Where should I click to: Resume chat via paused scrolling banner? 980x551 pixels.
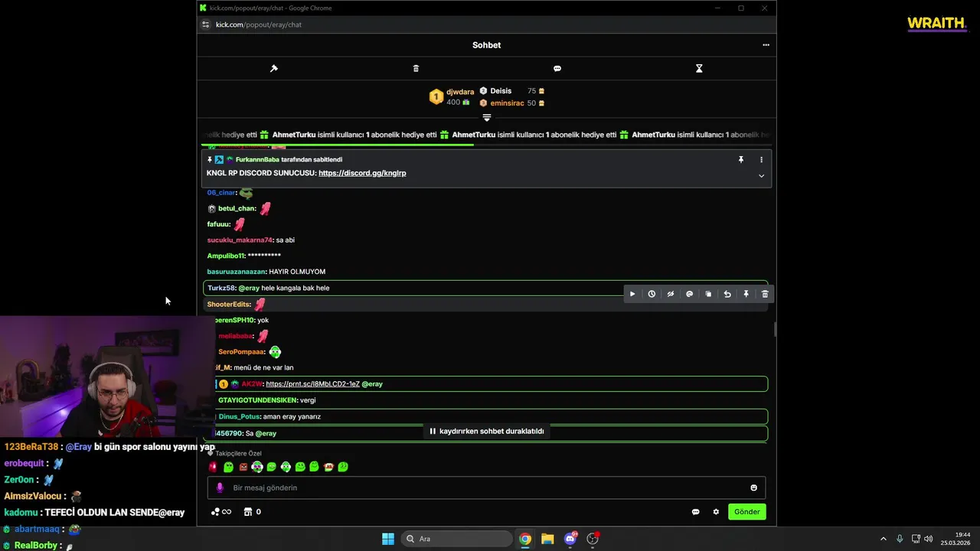(x=486, y=431)
